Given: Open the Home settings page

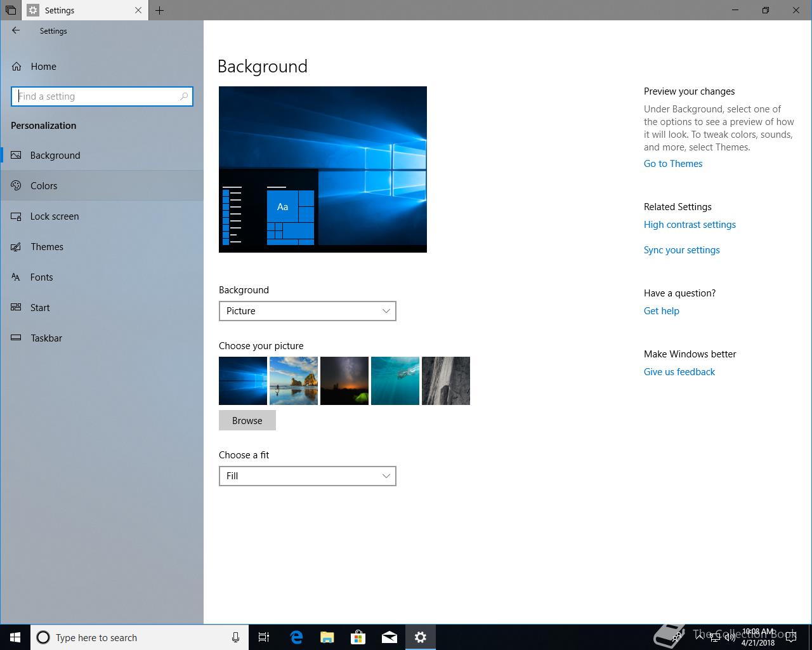Looking at the screenshot, I should [43, 67].
